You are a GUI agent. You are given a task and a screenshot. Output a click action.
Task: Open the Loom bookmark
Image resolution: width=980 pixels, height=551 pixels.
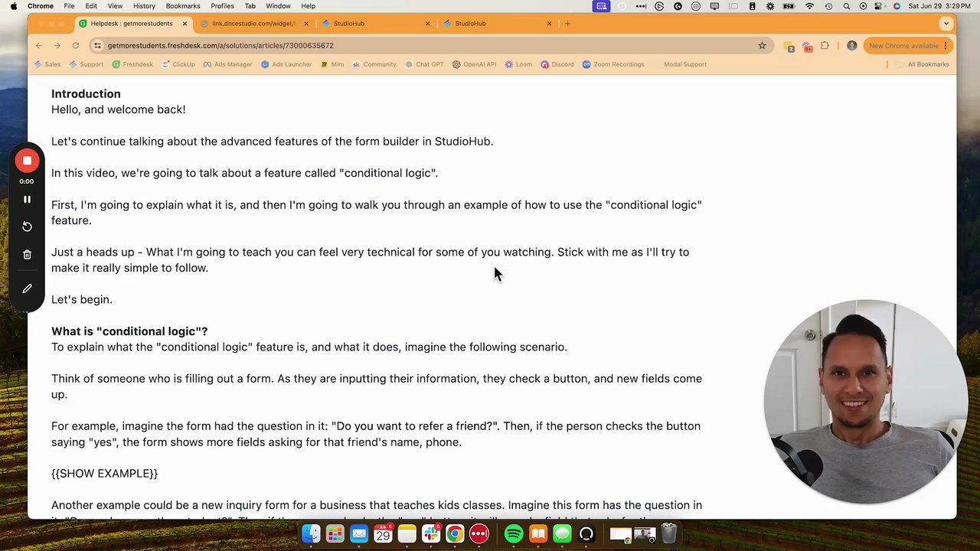[x=518, y=64]
